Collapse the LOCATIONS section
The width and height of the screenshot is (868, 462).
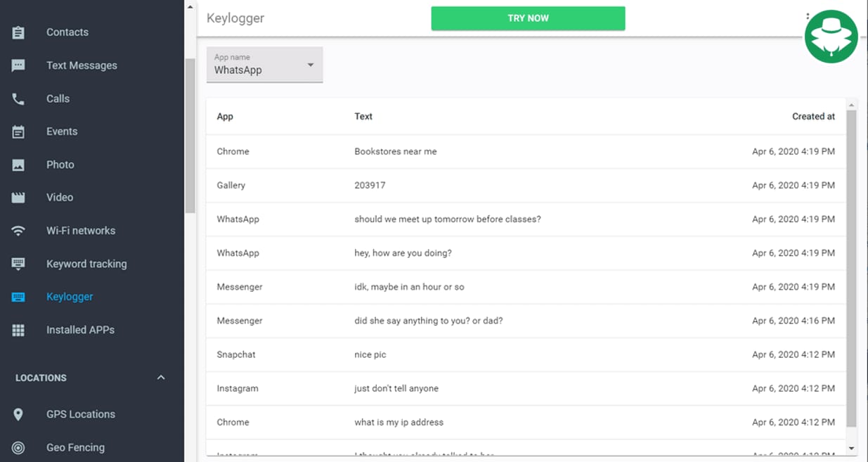[160, 378]
